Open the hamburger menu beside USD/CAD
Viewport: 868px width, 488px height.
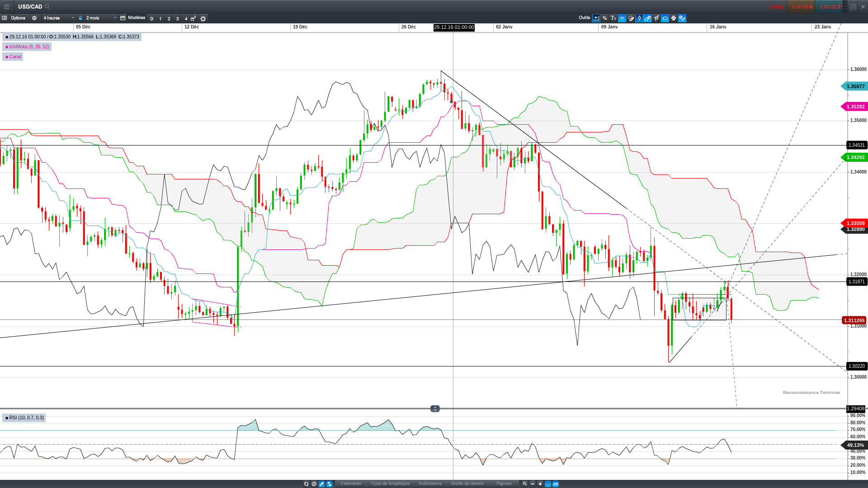pos(6,7)
